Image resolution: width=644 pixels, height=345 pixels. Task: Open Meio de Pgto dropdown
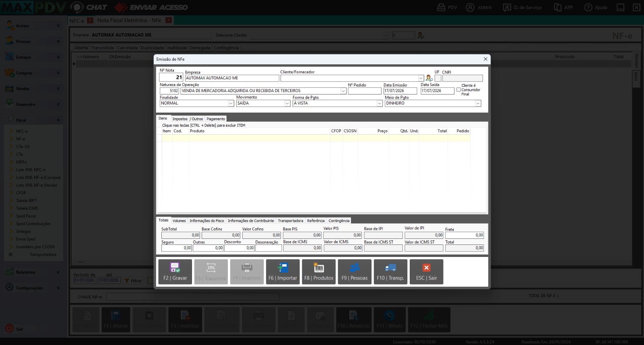(x=478, y=103)
